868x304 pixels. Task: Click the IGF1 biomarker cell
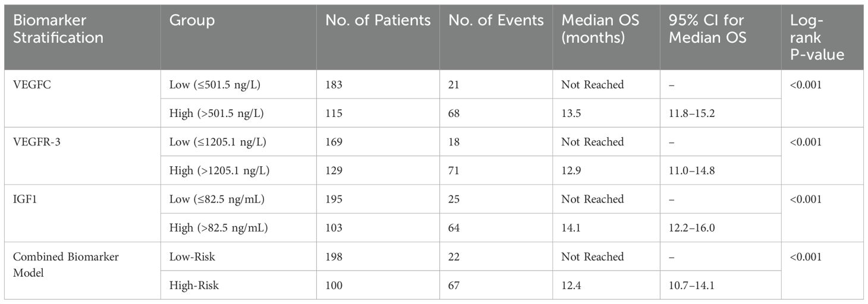point(25,199)
